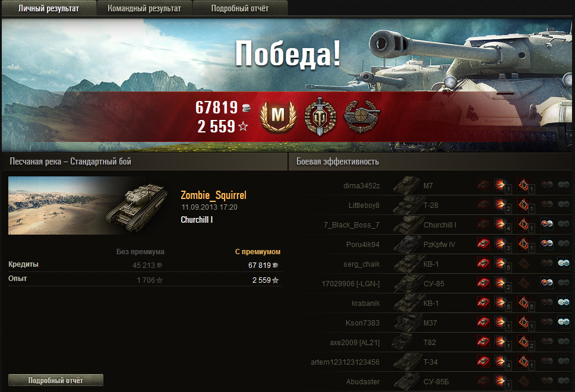Select the artem123123123456 T-34 row

point(434,362)
